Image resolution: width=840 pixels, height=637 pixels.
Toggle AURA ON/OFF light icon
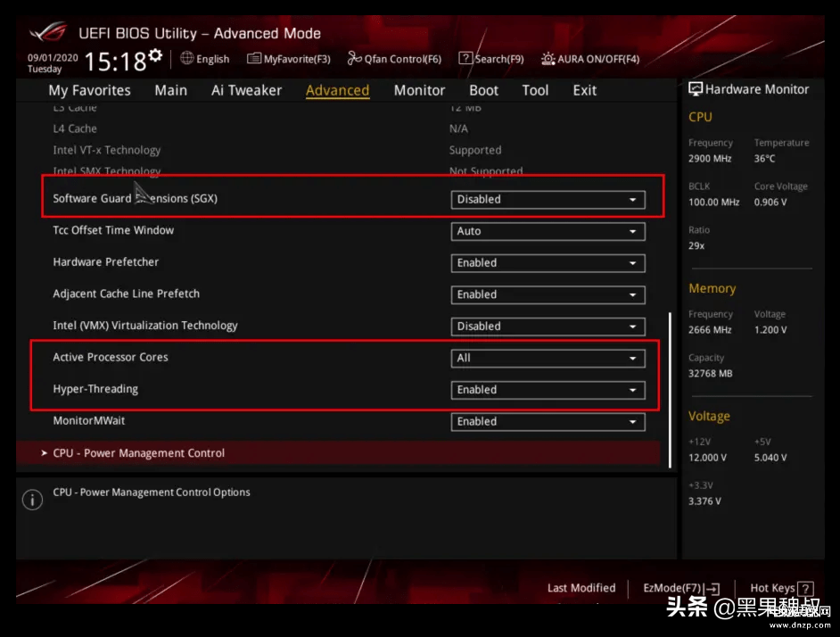point(548,58)
